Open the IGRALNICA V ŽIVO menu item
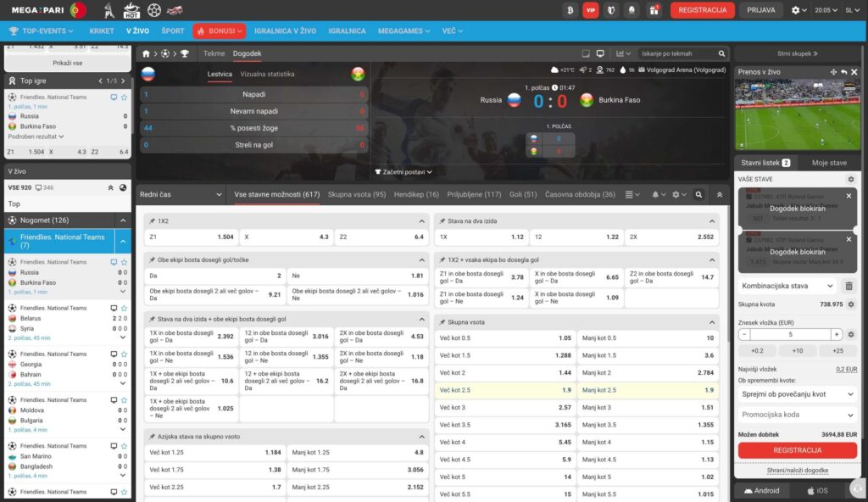 coord(285,31)
